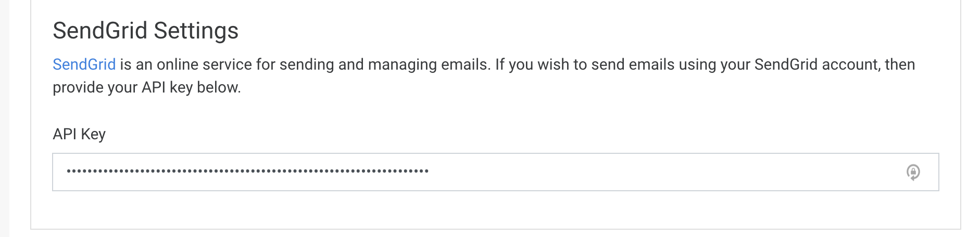The width and height of the screenshot is (980, 237).
Task: Click the circular-arrow lock icon at field's right
Action: coord(913,172)
